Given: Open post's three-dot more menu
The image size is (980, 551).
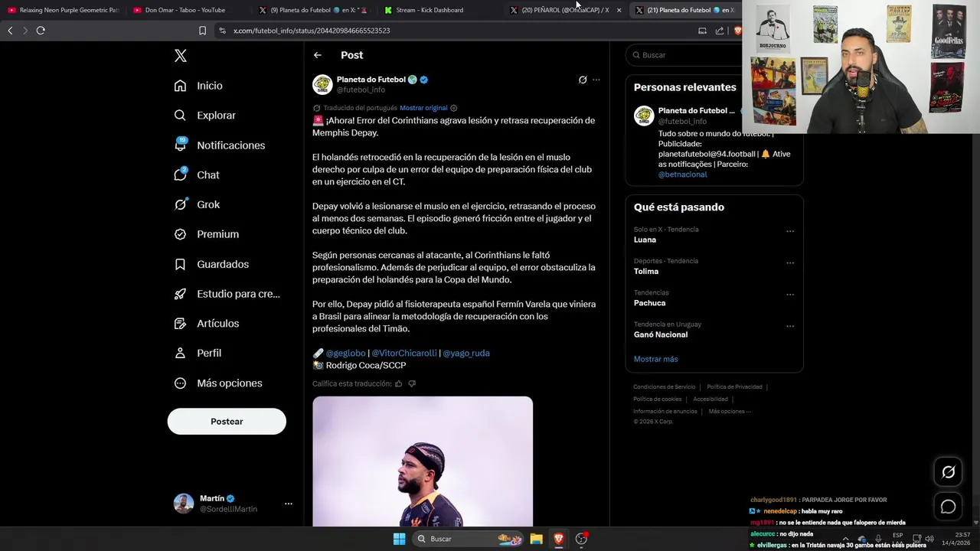Looking at the screenshot, I should coord(596,80).
